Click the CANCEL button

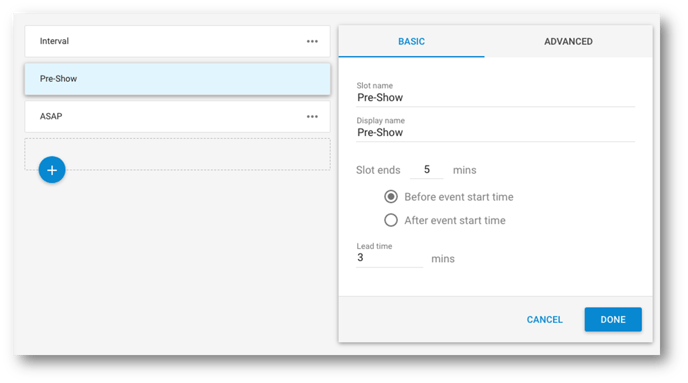pos(545,319)
